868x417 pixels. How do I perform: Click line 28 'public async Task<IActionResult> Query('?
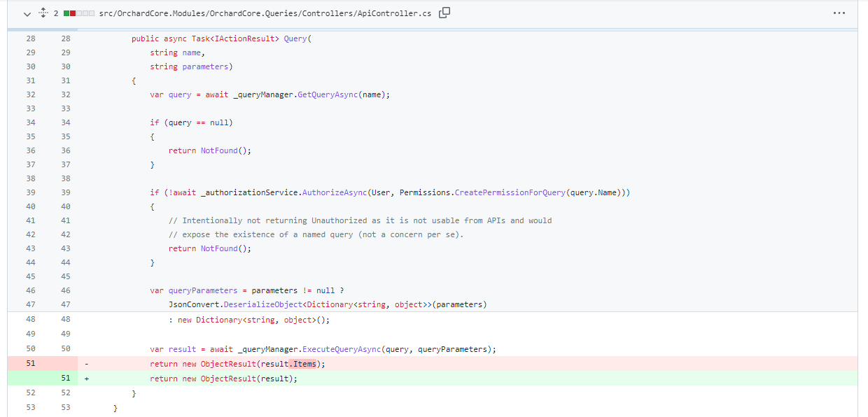(221, 38)
